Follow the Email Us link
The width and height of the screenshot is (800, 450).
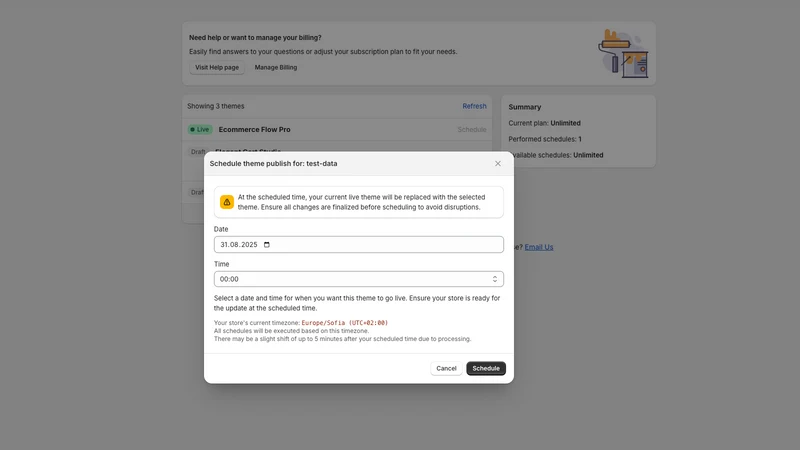539,247
